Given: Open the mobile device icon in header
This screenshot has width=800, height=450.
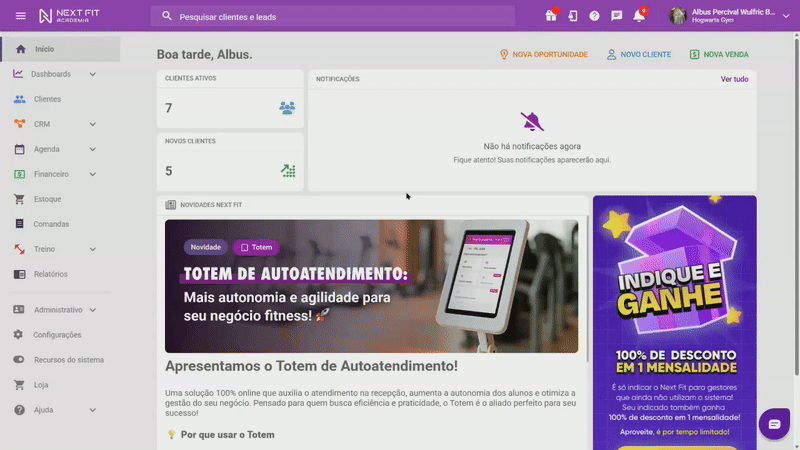Looking at the screenshot, I should point(573,16).
